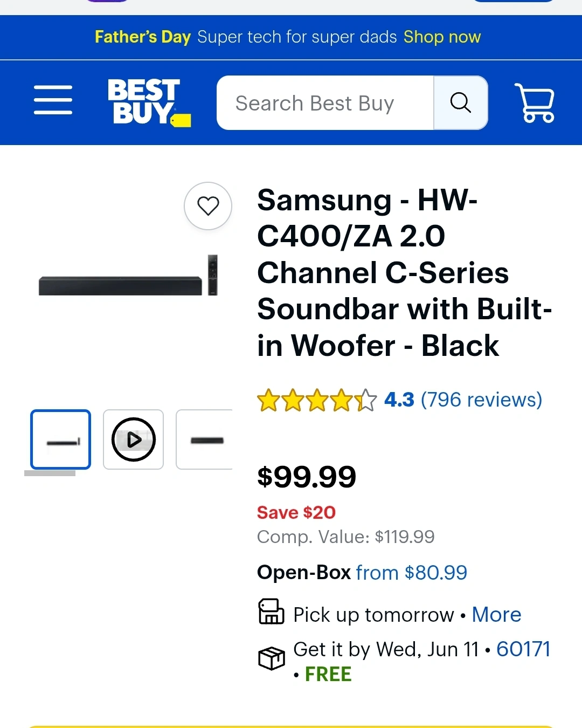582x728 pixels.
Task: Select the third product image thumbnail
Action: (206, 439)
